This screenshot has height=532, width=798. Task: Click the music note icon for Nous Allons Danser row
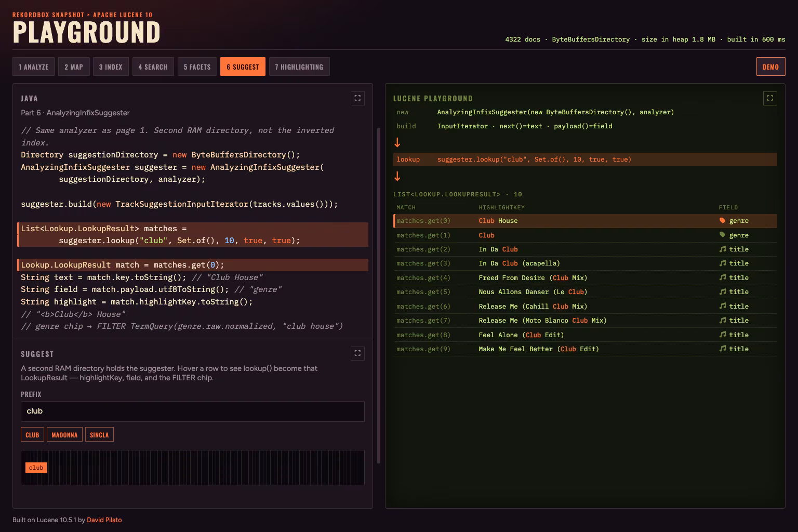tap(722, 291)
